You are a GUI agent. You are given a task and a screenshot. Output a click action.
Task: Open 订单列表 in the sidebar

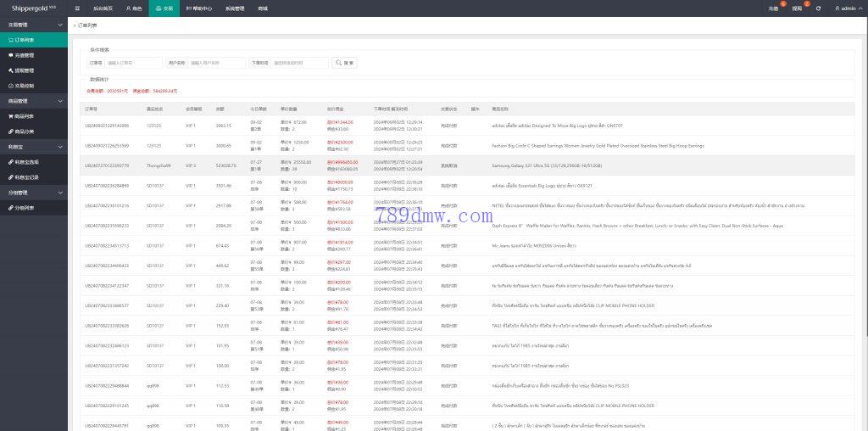tap(24, 40)
